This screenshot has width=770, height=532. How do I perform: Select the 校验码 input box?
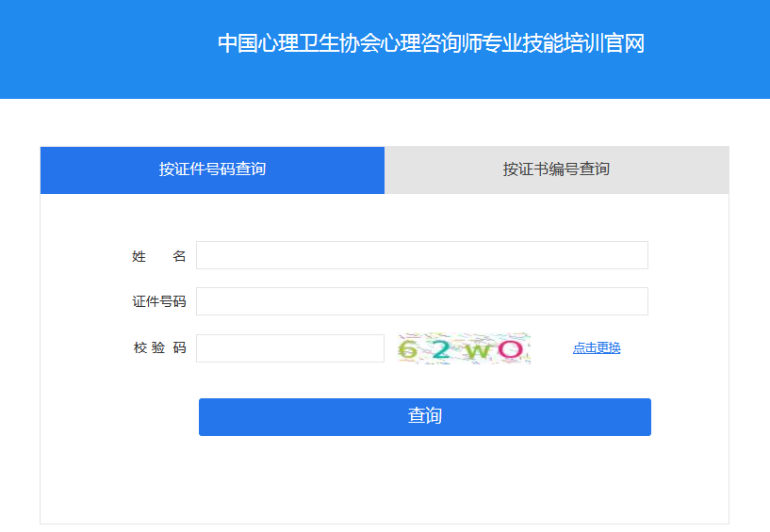[289, 348]
